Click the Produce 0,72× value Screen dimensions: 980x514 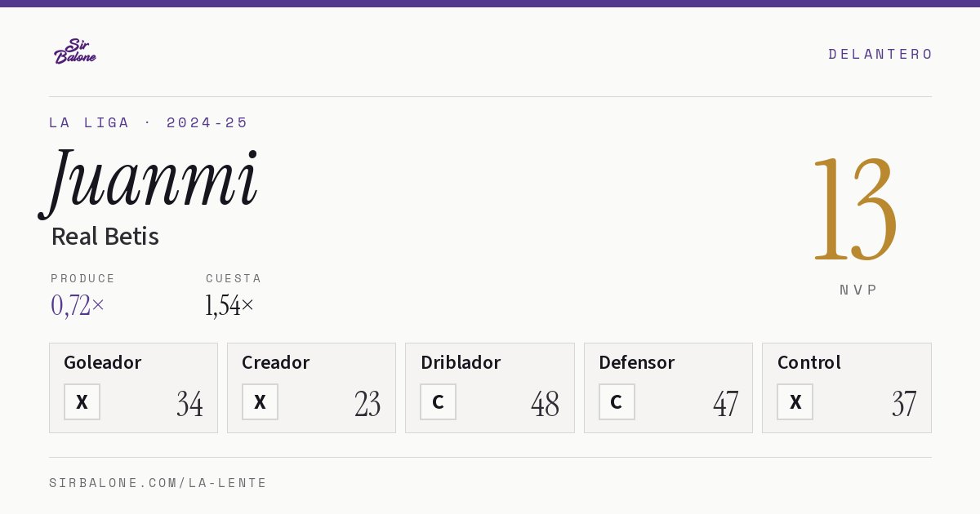(78, 305)
